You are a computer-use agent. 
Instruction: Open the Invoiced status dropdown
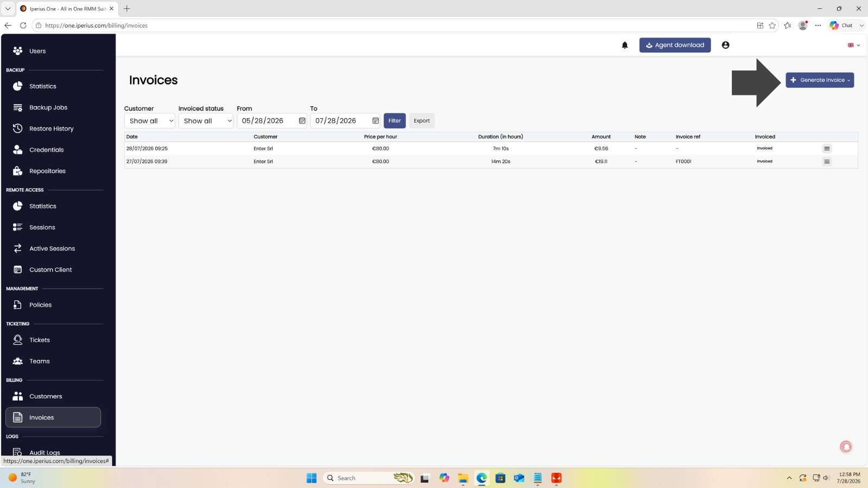coord(206,121)
